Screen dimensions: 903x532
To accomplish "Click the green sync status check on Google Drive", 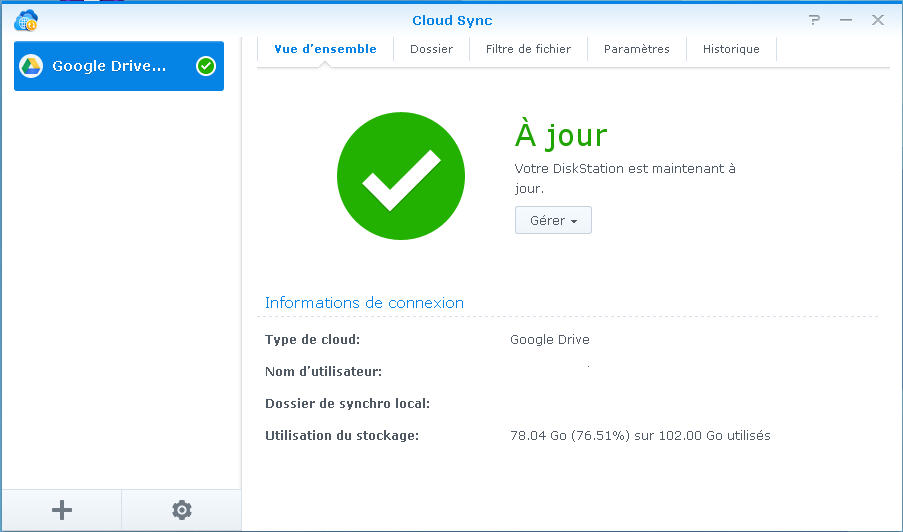I will (x=206, y=66).
